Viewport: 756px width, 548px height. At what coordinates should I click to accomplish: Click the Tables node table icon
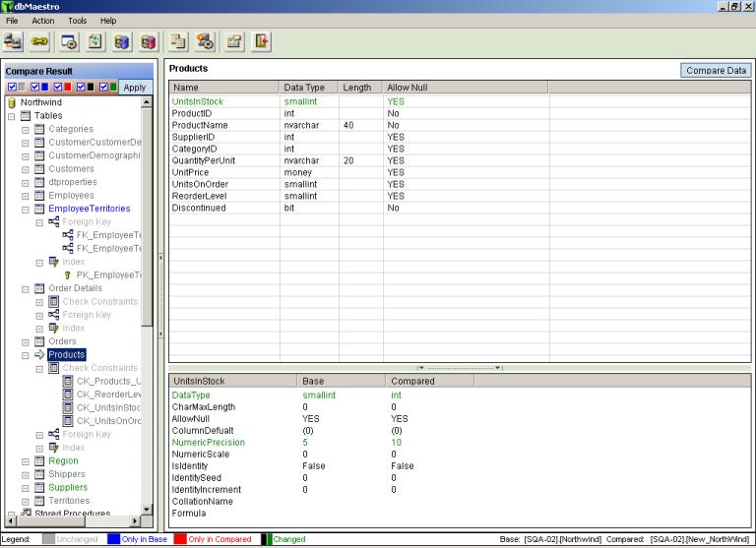coord(26,116)
